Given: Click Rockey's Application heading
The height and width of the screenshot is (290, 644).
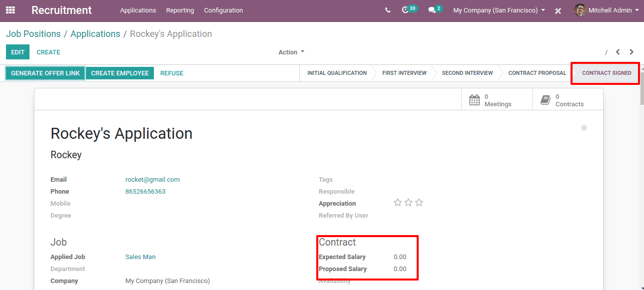Looking at the screenshot, I should pos(121,134).
